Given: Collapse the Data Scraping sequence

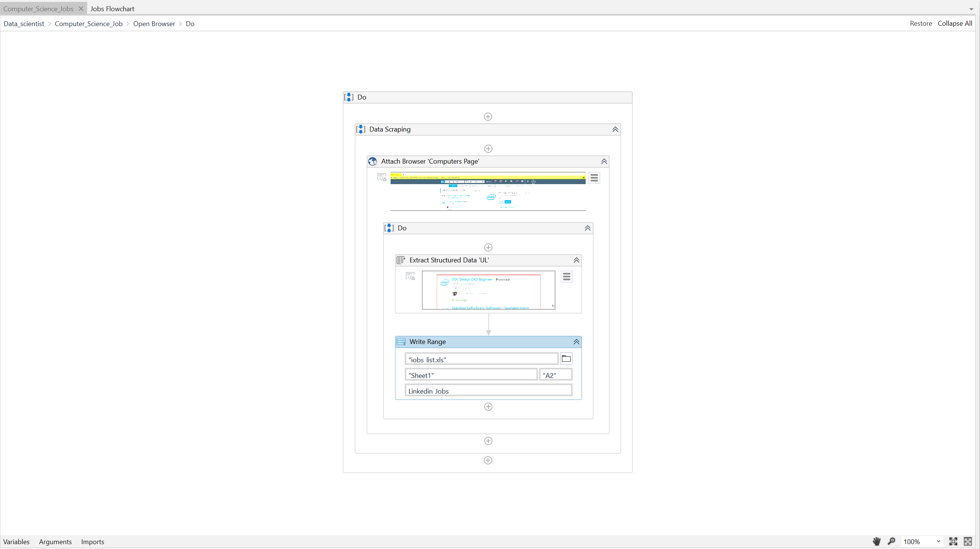Looking at the screenshot, I should click(615, 129).
